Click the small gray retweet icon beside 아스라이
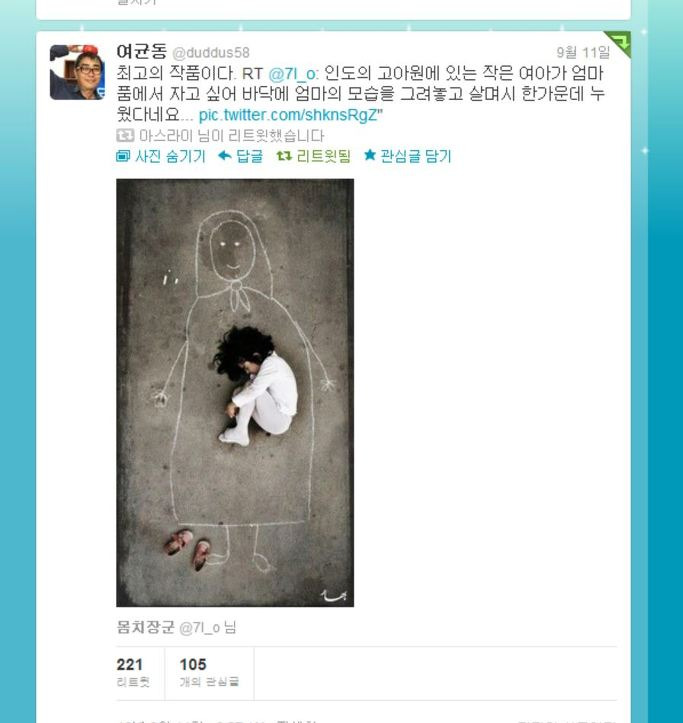Viewport: 683px width, 723px height. pos(125,136)
